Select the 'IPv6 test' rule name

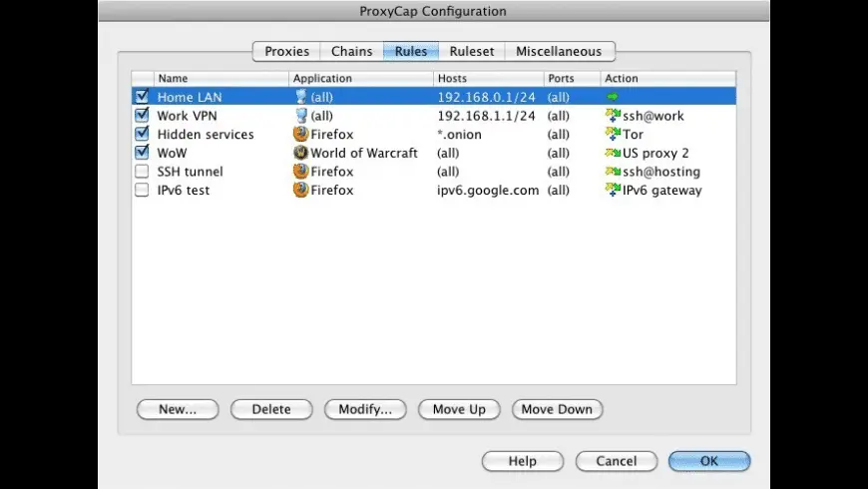(x=184, y=190)
